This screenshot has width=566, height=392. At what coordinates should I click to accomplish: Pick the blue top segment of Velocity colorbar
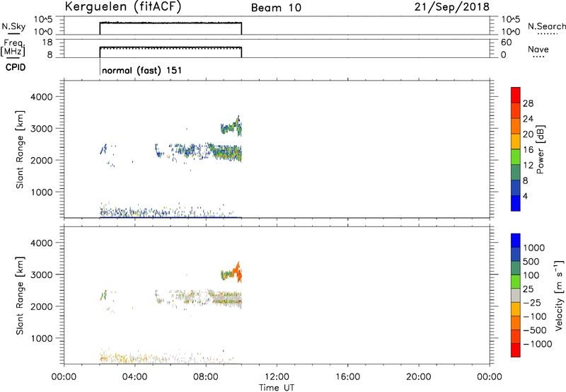pos(516,241)
